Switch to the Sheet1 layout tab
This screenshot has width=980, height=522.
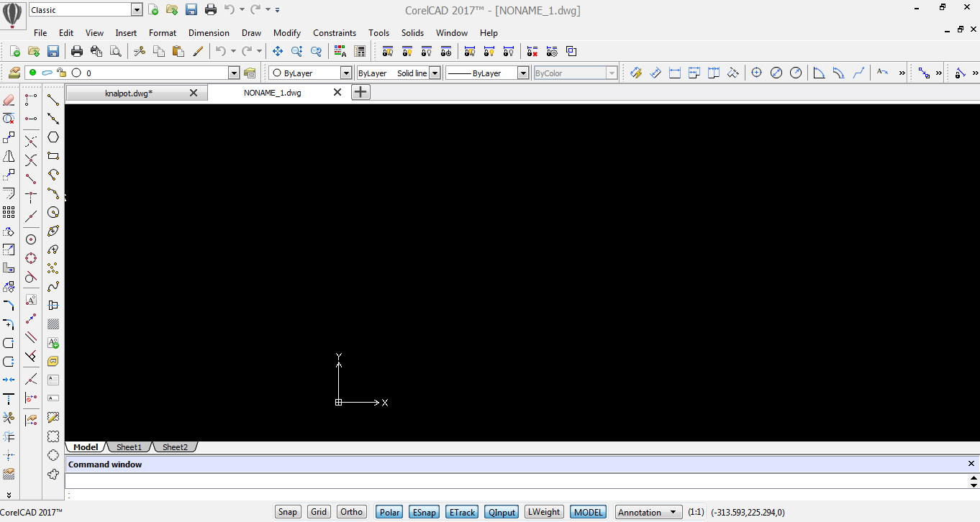tap(130, 447)
